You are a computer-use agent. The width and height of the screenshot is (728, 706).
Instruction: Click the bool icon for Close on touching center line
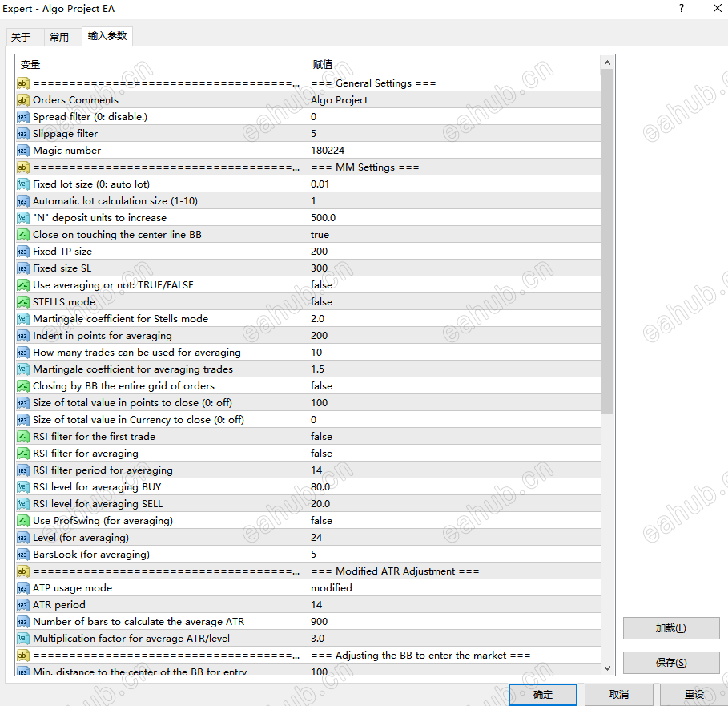pyautogui.click(x=22, y=235)
